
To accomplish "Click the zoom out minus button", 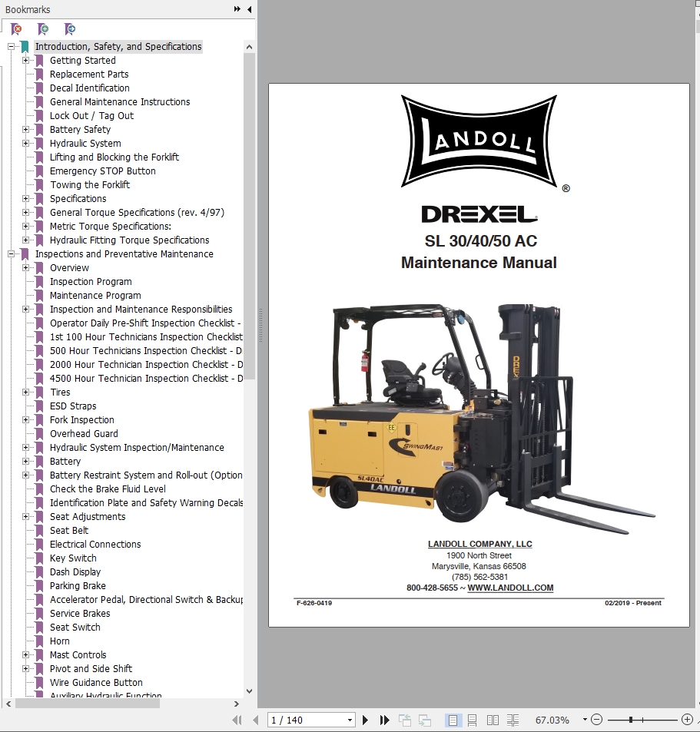I will tap(596, 720).
